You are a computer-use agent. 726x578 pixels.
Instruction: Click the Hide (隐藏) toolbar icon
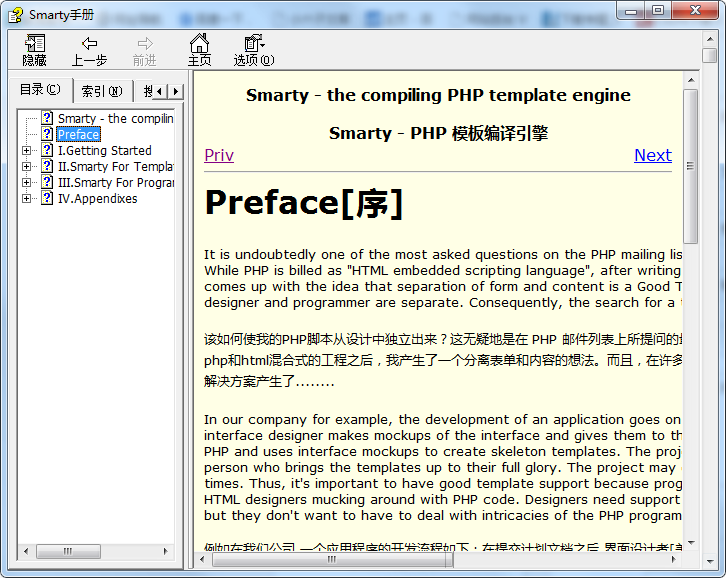click(35, 43)
